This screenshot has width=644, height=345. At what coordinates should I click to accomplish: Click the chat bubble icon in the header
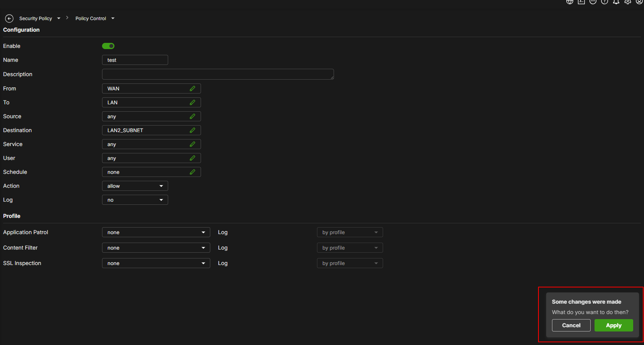(593, 2)
